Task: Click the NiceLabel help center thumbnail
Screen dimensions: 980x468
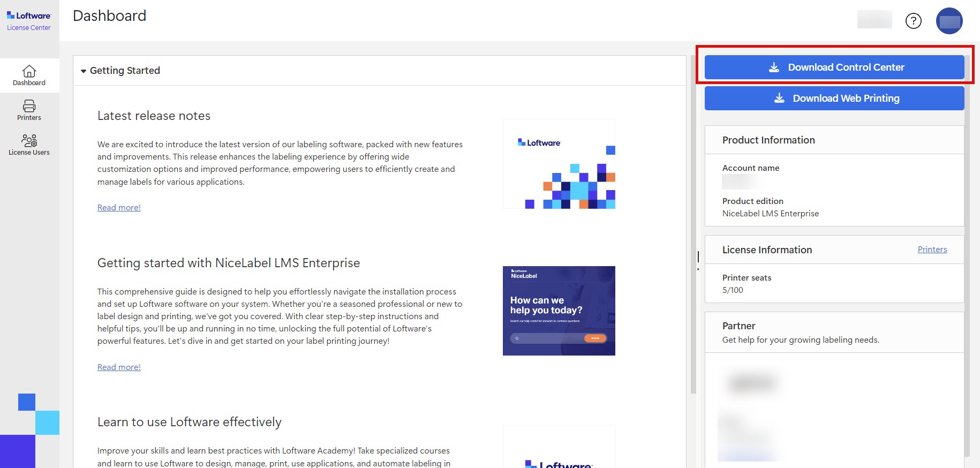Action: tap(559, 311)
